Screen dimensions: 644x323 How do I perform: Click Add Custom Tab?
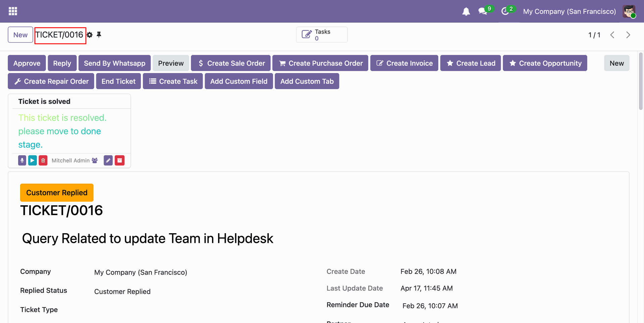(x=307, y=81)
